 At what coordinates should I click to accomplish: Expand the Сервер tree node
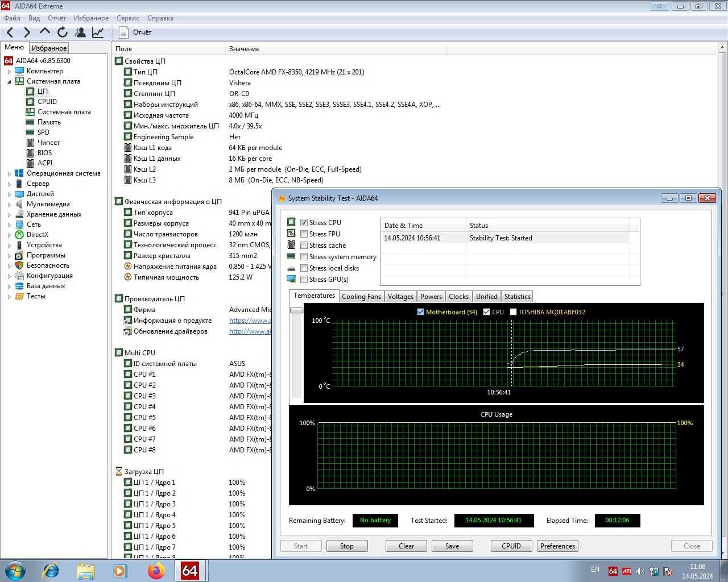click(9, 184)
